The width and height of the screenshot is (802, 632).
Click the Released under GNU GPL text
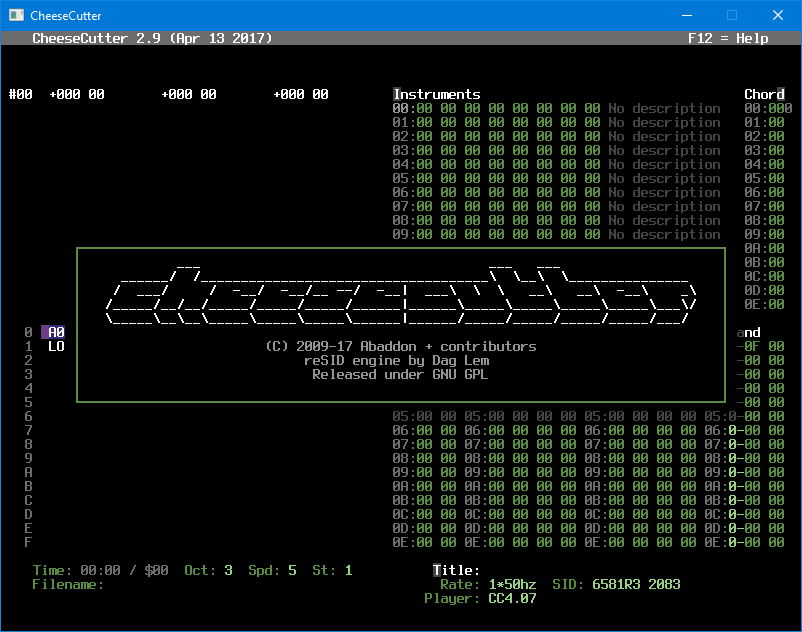pos(400,375)
